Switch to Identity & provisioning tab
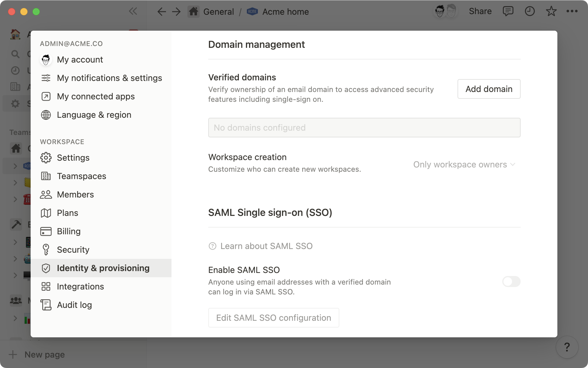This screenshot has width=588, height=368. click(x=103, y=268)
